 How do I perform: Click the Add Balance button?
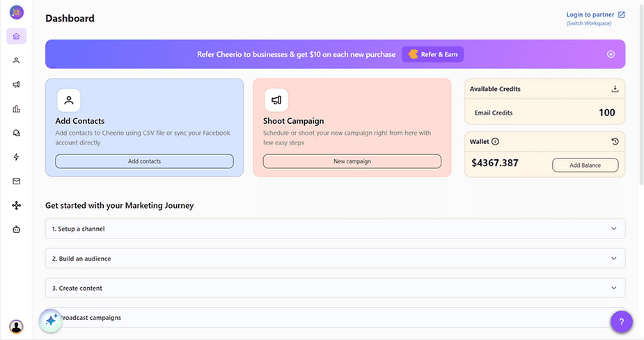pyautogui.click(x=586, y=165)
